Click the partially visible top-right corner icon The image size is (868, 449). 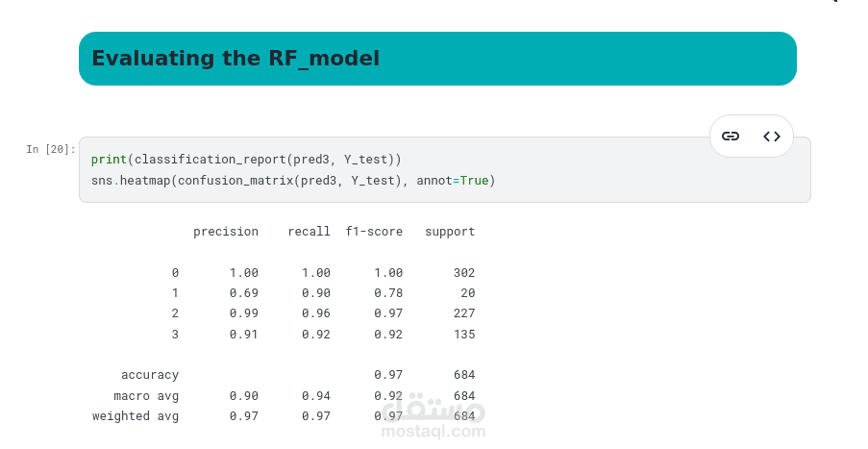[832, 2]
